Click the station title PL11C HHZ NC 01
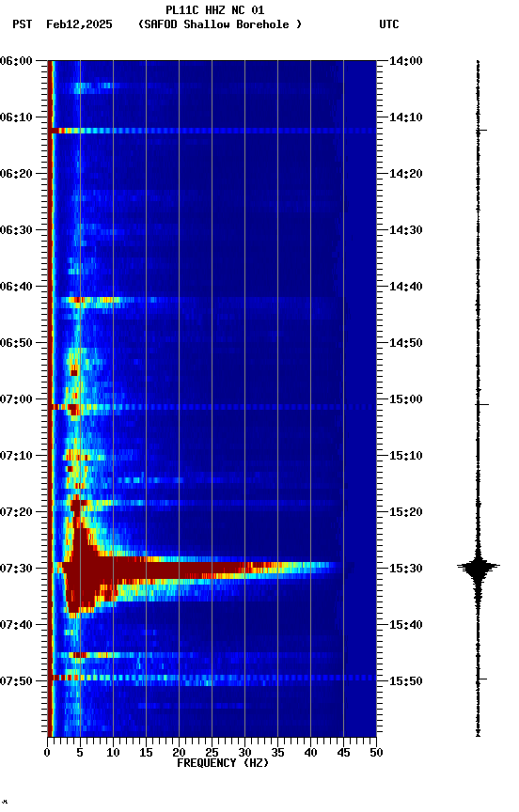The height and width of the screenshot is (812, 519). [215, 10]
